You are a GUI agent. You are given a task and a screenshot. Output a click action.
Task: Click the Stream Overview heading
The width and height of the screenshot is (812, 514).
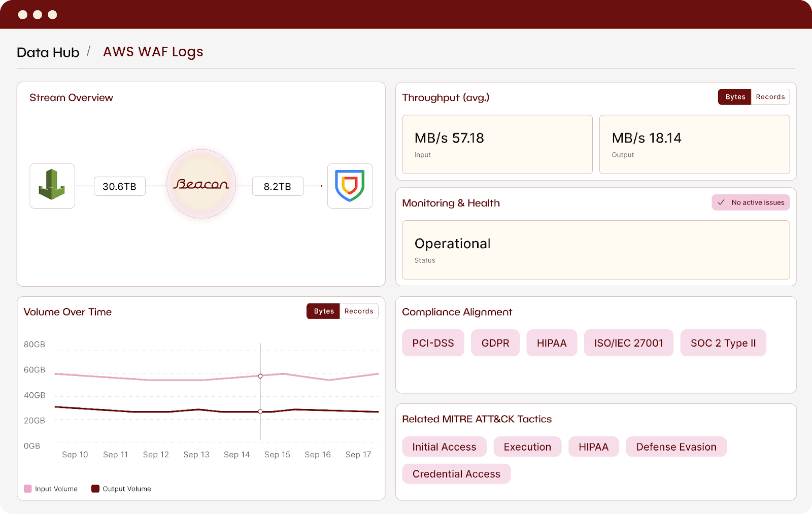click(x=71, y=97)
